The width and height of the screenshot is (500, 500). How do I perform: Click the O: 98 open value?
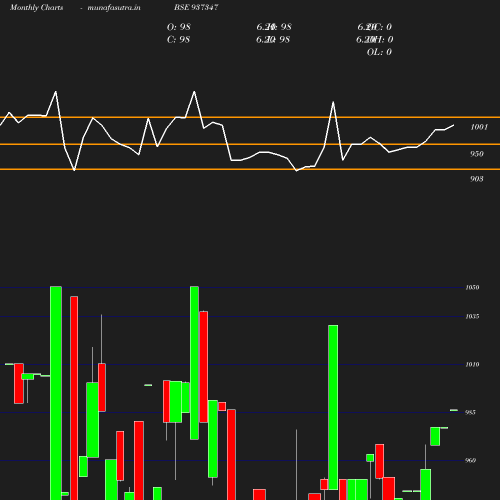click(x=179, y=27)
